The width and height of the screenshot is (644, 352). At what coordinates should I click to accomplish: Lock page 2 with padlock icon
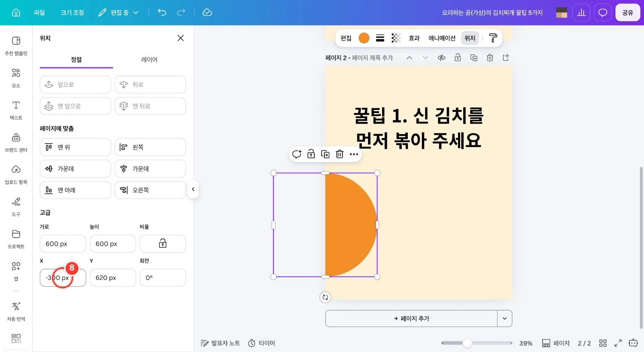tap(458, 58)
